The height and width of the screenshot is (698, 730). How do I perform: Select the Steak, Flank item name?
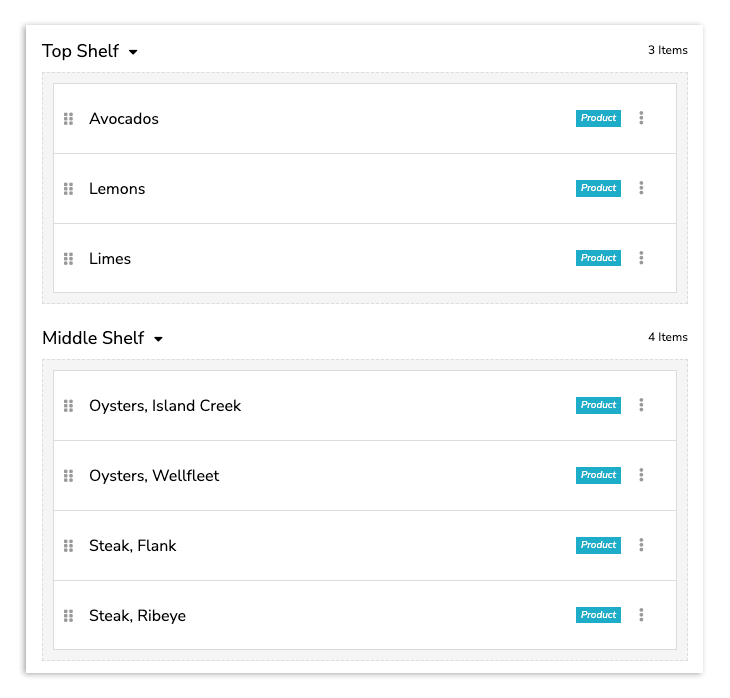[x=131, y=546]
